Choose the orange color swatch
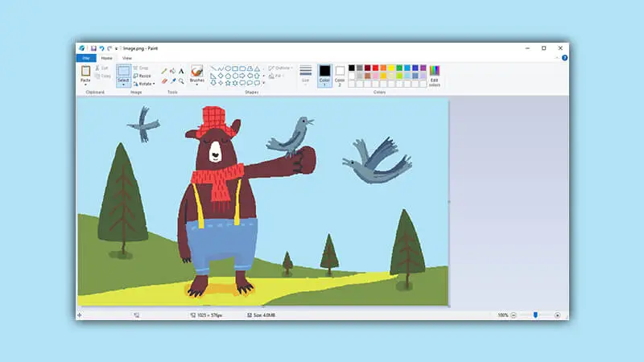This screenshot has height=362, width=644. (x=383, y=68)
